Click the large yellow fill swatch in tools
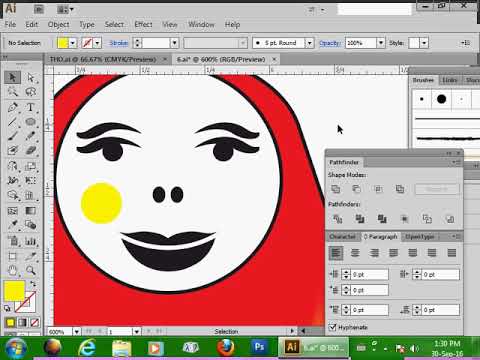The height and width of the screenshot is (360, 480). tap(14, 291)
